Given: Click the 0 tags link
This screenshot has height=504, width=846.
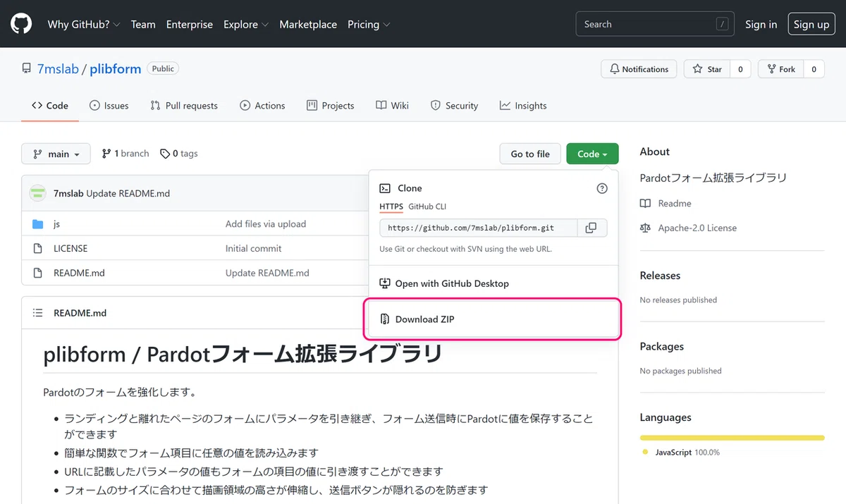Looking at the screenshot, I should [179, 154].
